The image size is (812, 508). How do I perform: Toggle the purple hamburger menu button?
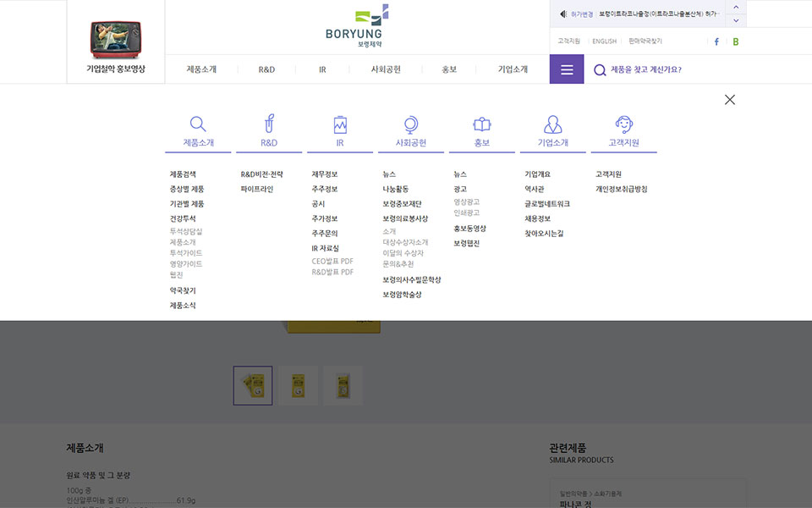(x=567, y=69)
